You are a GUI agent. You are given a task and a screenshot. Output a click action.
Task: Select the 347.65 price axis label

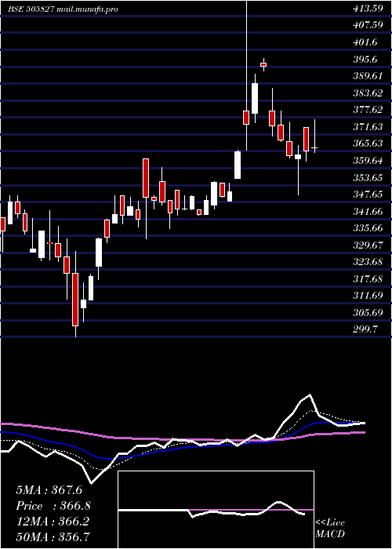[368, 195]
